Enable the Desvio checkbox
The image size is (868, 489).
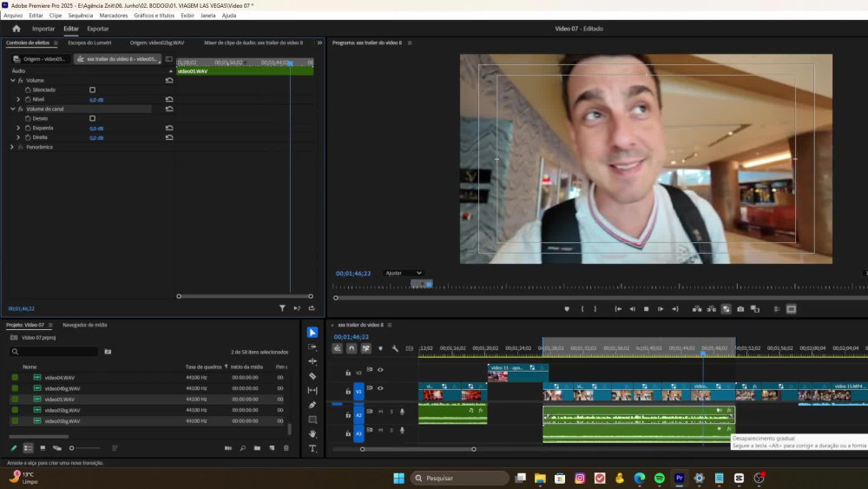(93, 118)
